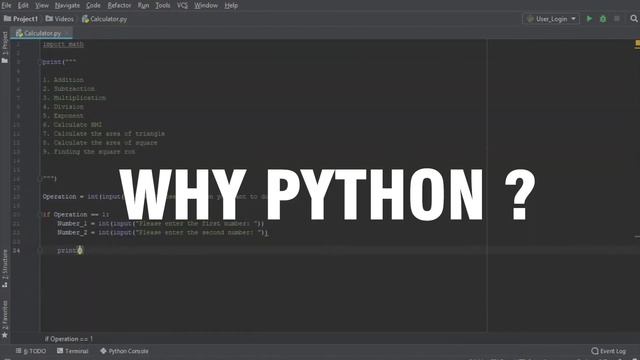Open the Edit menu
Screen dimensions: 640x360
tap(23, 5)
